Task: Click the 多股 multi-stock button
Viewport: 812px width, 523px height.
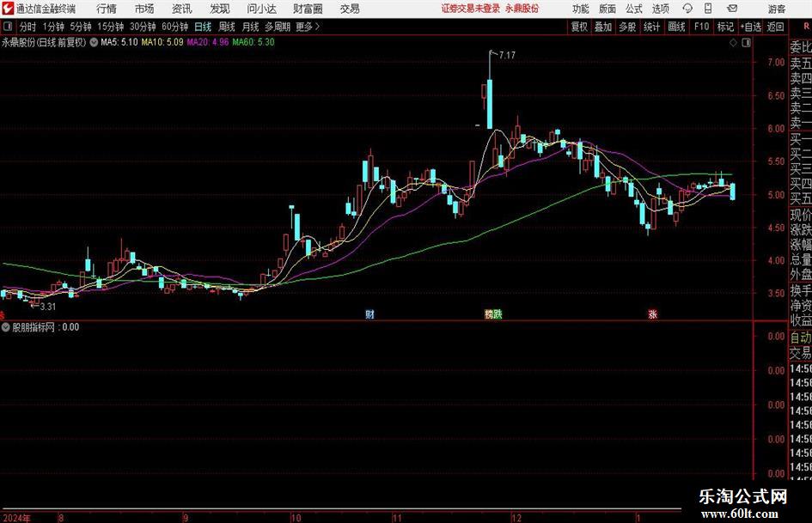Action: (x=627, y=27)
